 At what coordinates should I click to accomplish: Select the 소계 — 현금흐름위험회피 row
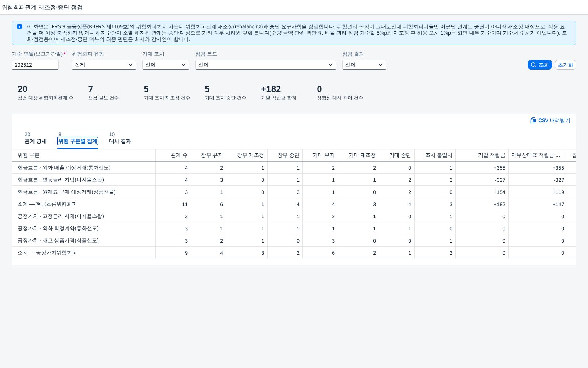294,204
